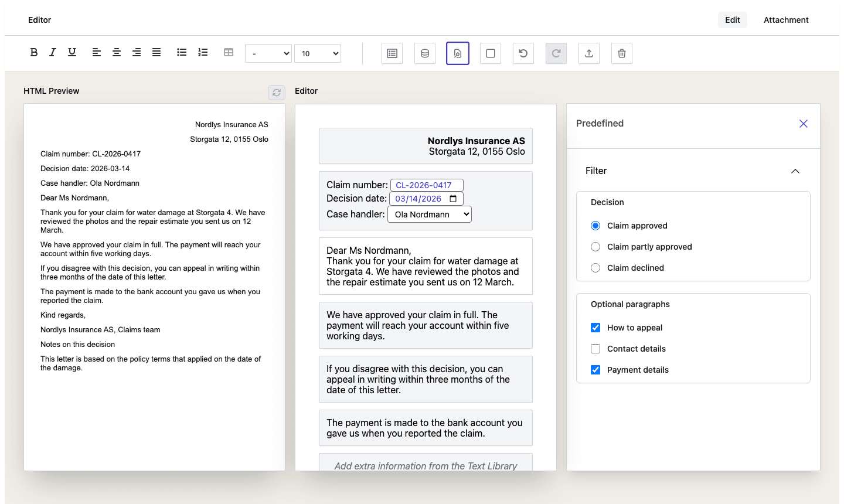
Task: Insert a bulleted list
Action: [182, 52]
